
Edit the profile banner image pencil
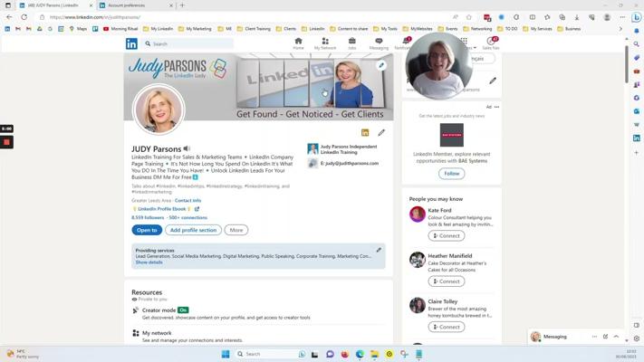tap(381, 65)
